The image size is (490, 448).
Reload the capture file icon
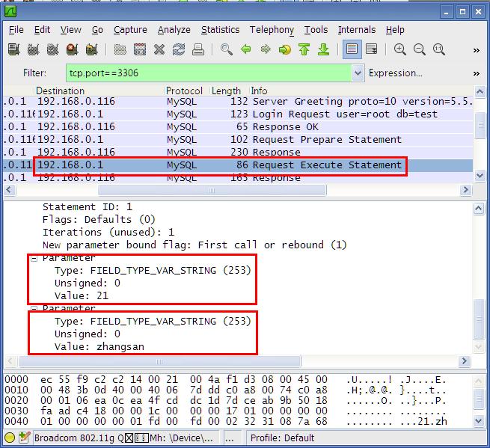pos(179,49)
